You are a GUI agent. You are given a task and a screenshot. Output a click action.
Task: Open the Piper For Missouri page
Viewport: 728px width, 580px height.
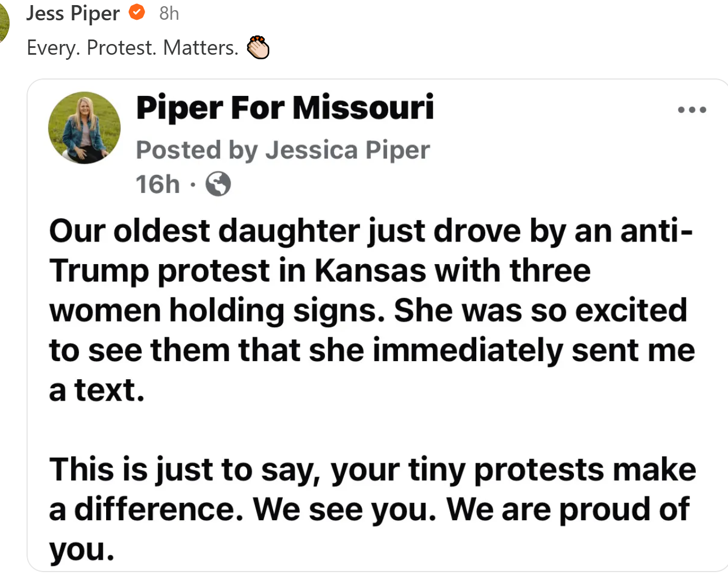point(285,107)
